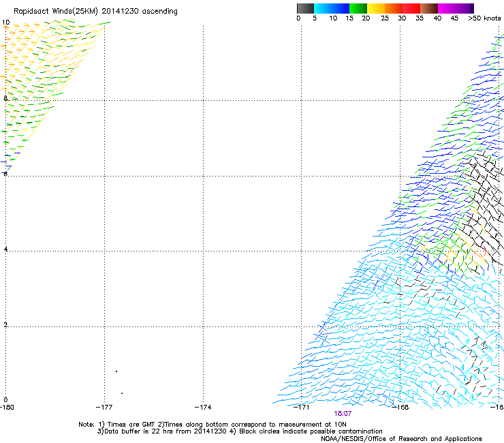Image resolution: width=504 pixels, height=443 pixels.
Task: Click the purple '18:07' swath time label
Action: [343, 414]
